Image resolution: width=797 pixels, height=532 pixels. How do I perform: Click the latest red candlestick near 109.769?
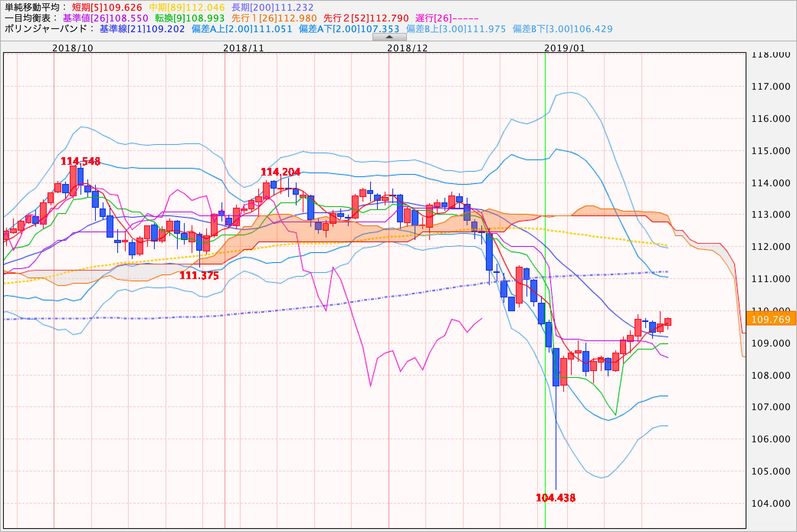(668, 322)
